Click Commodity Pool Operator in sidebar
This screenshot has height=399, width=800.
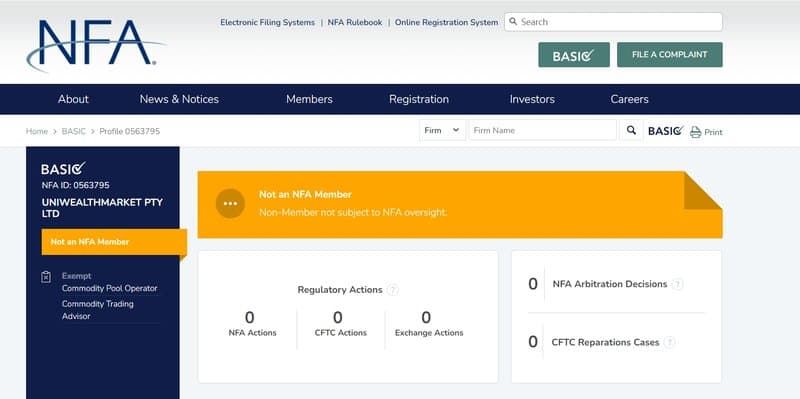pyautogui.click(x=110, y=288)
